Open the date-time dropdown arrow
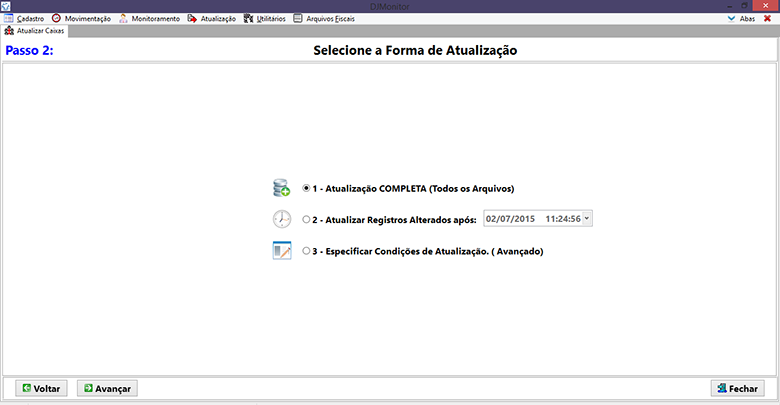780x405 pixels. 586,218
